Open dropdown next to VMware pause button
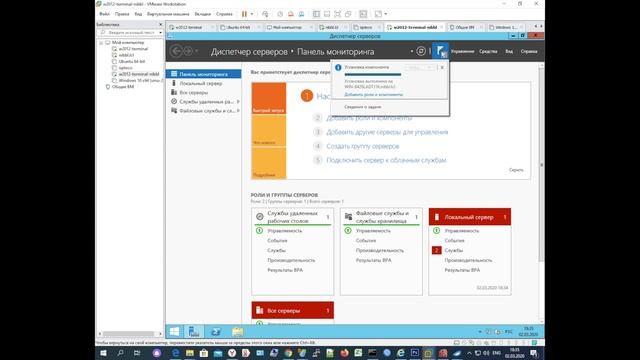Image resolution: width=640 pixels, height=360 pixels. 252,14
